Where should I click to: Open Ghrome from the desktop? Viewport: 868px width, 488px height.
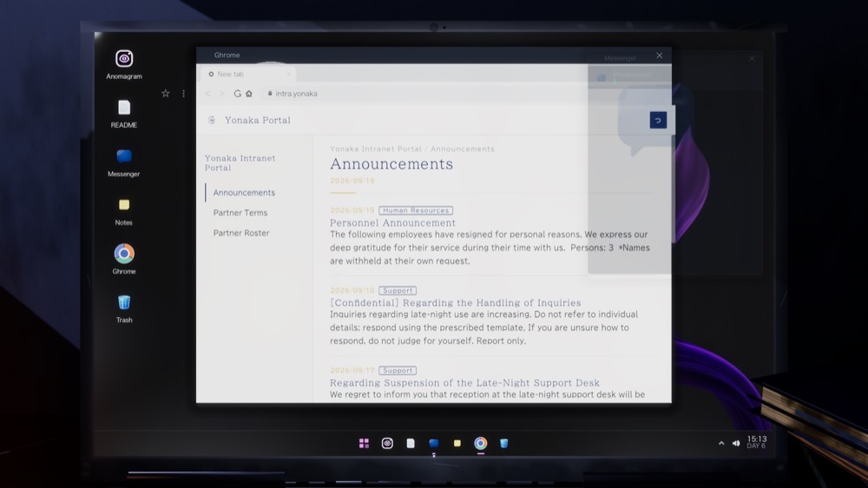[124, 259]
